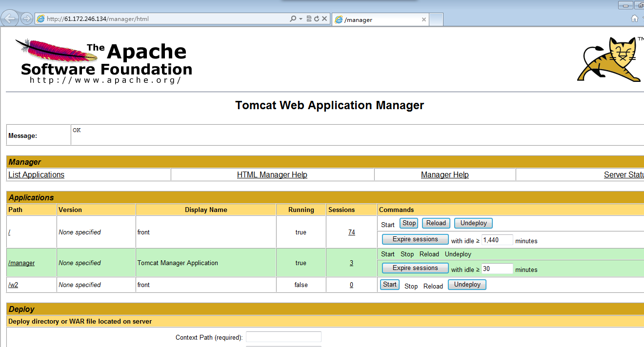Toggle the compatibility view icon
Image resolution: width=644 pixels, height=347 pixels.
309,19
